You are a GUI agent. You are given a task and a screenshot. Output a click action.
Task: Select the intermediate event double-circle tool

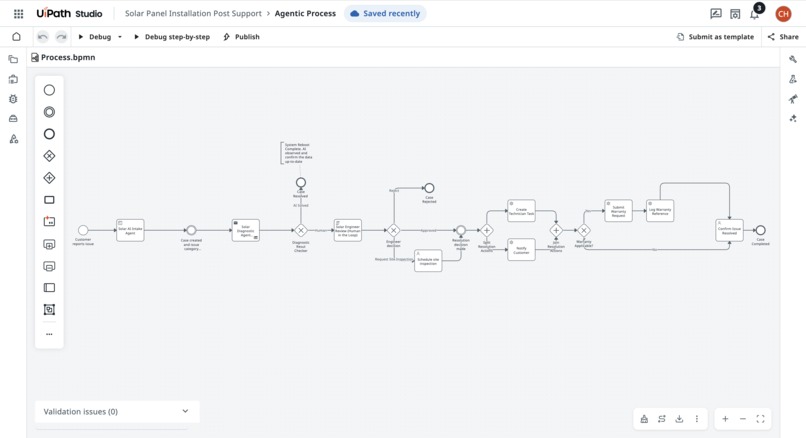coord(49,112)
